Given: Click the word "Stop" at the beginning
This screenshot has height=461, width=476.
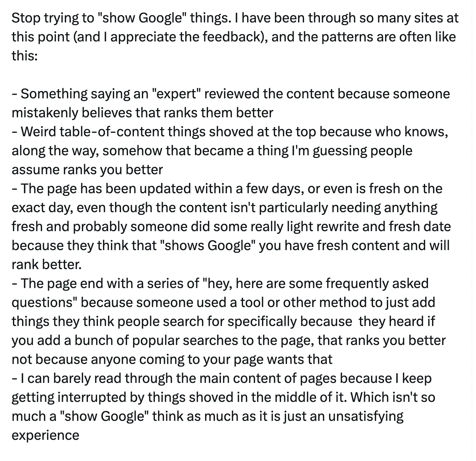Looking at the screenshot, I should point(26,18).
